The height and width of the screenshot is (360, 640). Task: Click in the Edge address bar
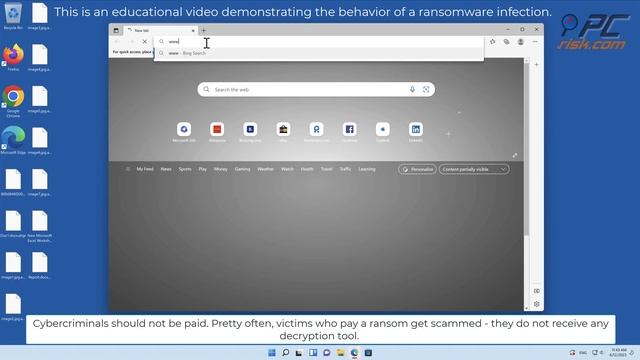click(x=319, y=41)
